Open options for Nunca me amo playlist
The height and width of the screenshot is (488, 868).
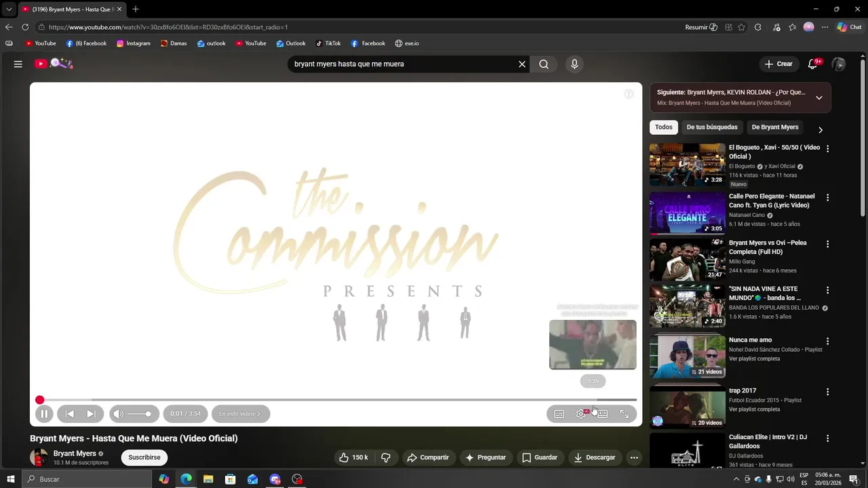(x=827, y=341)
